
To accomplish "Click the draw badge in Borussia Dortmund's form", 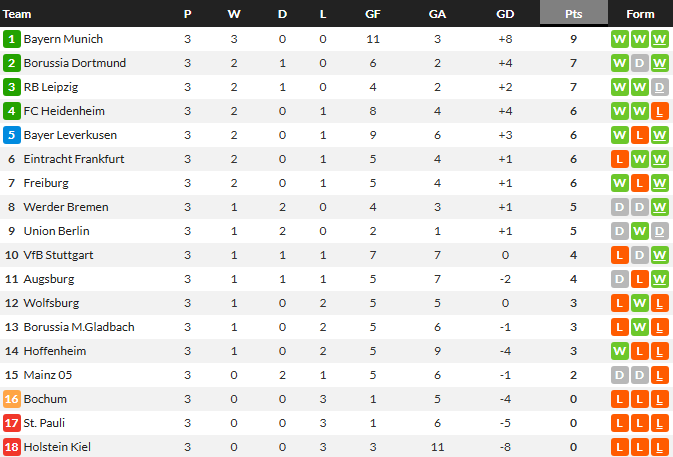I will tap(639, 63).
